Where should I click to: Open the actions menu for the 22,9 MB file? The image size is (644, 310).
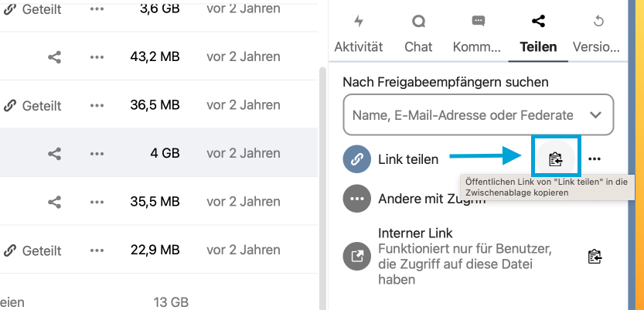(x=97, y=250)
